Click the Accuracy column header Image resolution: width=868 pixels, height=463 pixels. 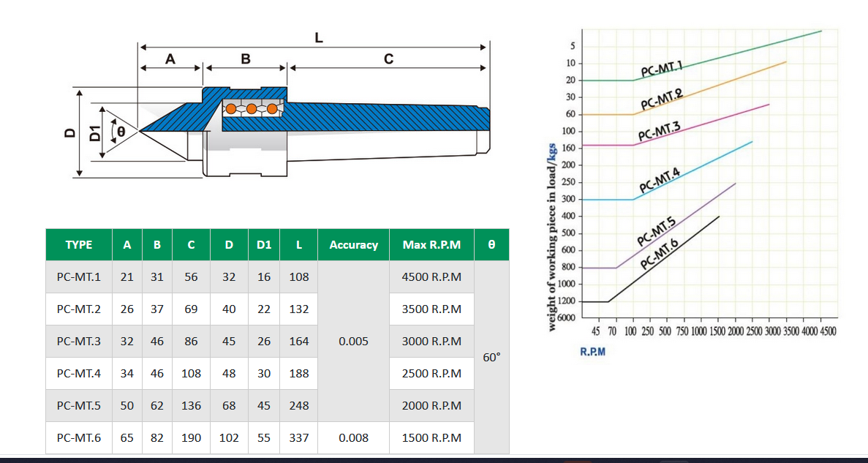[353, 245]
